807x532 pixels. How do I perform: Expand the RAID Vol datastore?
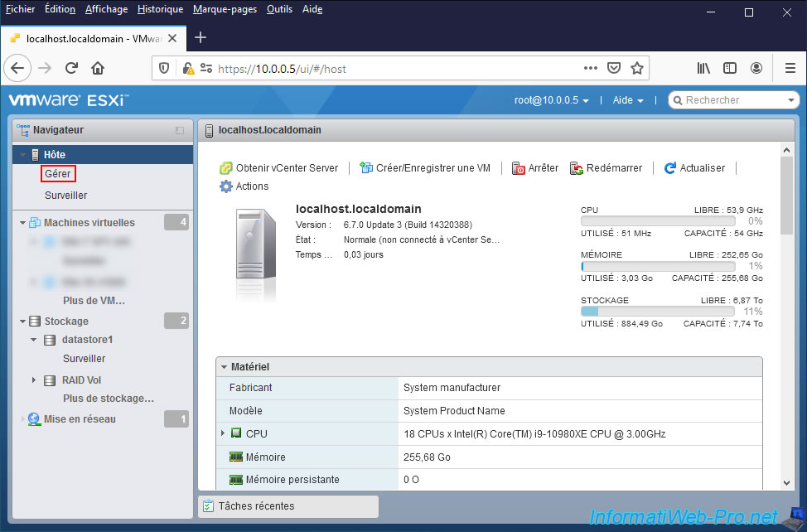click(33, 380)
